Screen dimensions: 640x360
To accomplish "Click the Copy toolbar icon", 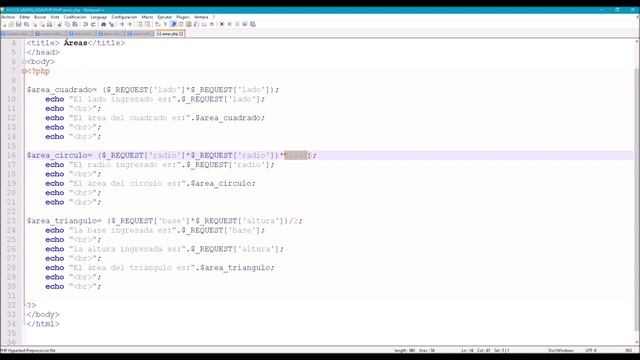I will coord(67,24).
